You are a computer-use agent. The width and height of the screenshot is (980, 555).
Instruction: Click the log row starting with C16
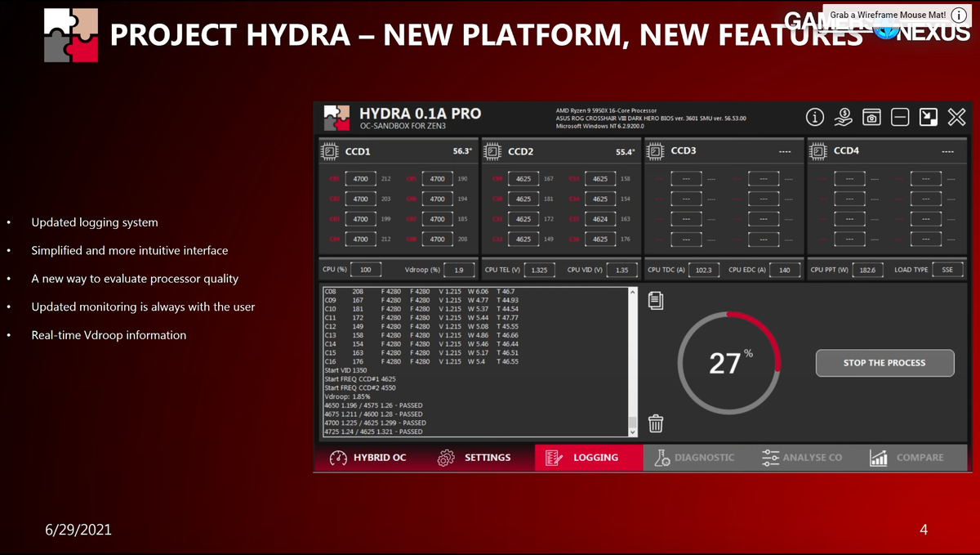(x=421, y=361)
